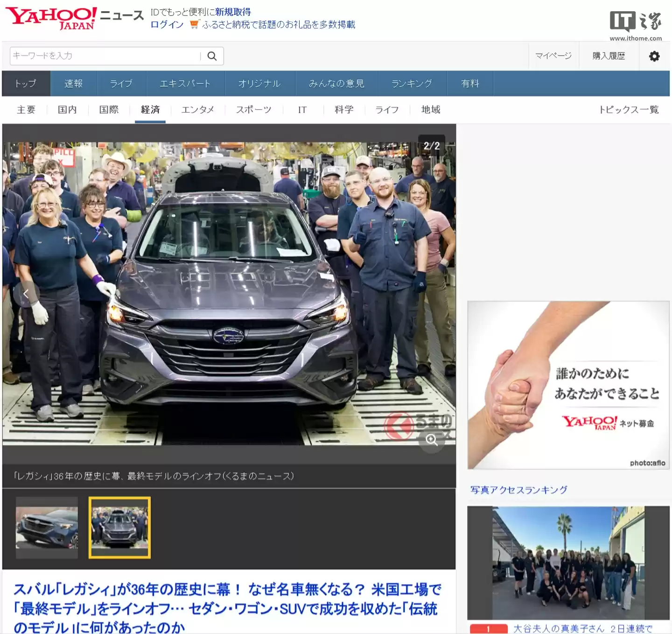Zoom the photo with magnifier icon
This screenshot has height=634, width=672.
(x=432, y=439)
